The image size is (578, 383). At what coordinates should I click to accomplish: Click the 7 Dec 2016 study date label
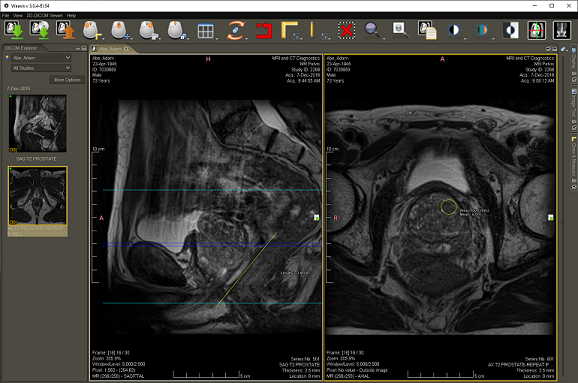coord(18,88)
